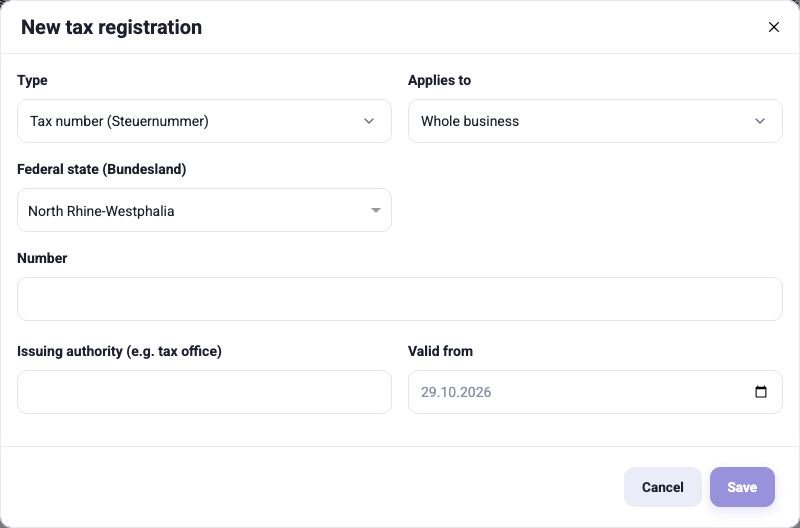Click the Issuing authority label
This screenshot has width=800, height=528.
[119, 351]
